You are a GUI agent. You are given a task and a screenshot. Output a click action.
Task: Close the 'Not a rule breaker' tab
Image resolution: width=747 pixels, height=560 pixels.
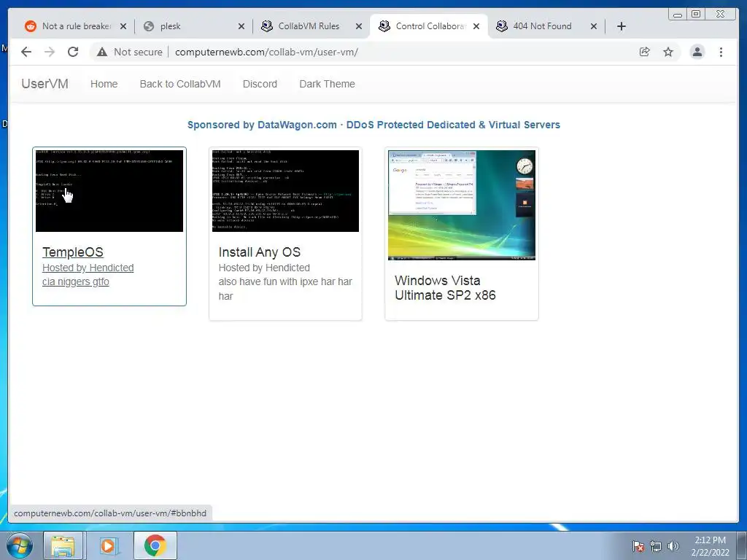[123, 26]
